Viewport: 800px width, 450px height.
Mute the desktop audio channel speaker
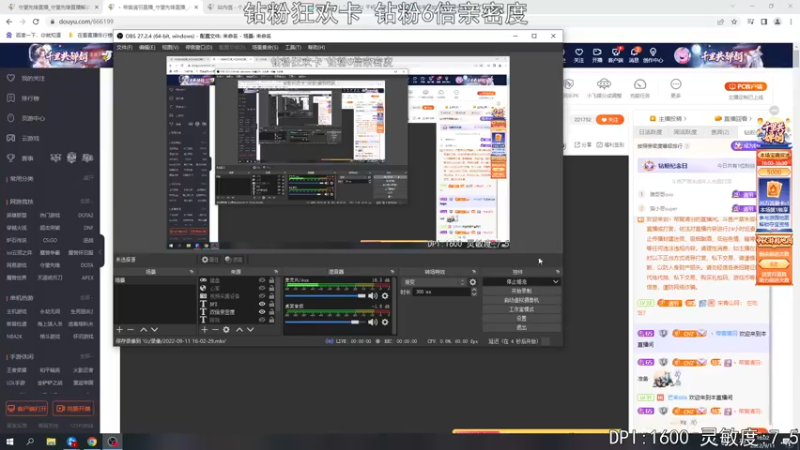(x=373, y=322)
